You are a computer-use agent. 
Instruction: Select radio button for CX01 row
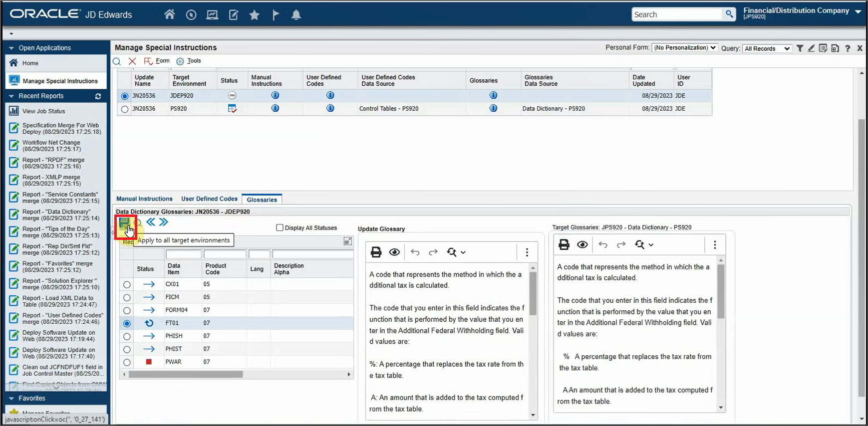(127, 284)
